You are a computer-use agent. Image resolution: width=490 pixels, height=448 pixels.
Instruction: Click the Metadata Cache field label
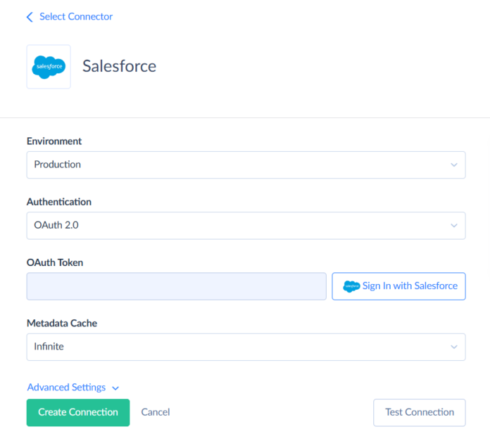[x=62, y=324]
